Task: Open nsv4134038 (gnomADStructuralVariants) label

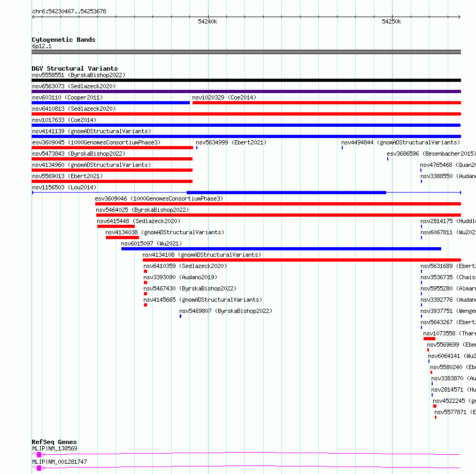Action: [x=165, y=232]
